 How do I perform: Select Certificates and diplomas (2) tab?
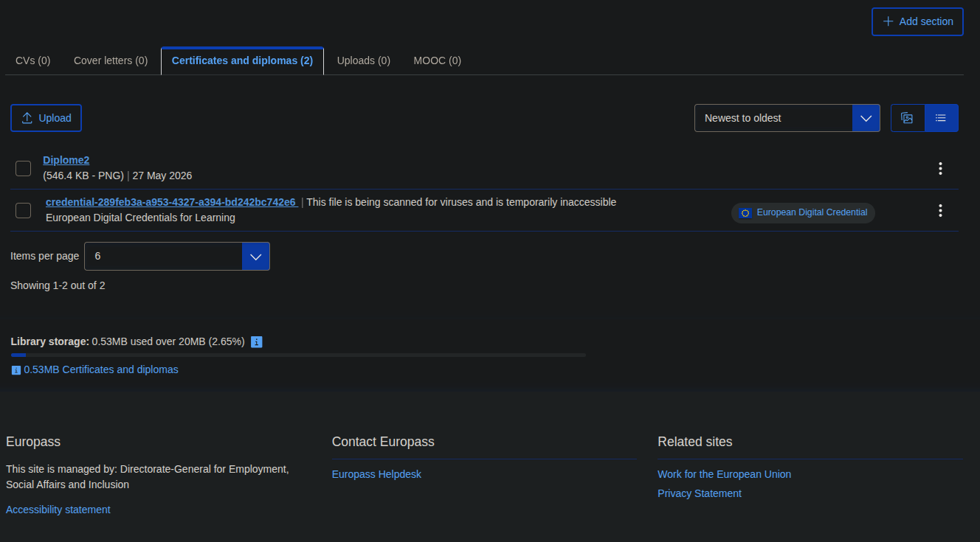point(242,60)
